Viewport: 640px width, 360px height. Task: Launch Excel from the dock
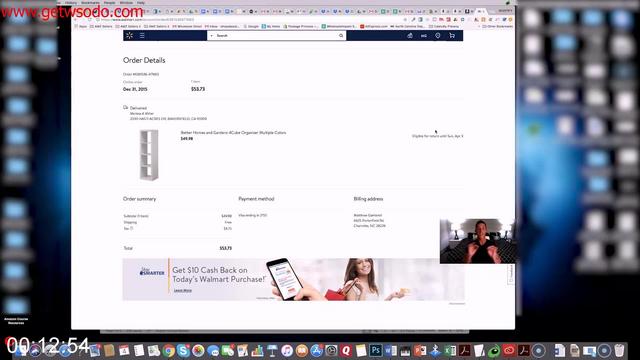click(x=450, y=351)
